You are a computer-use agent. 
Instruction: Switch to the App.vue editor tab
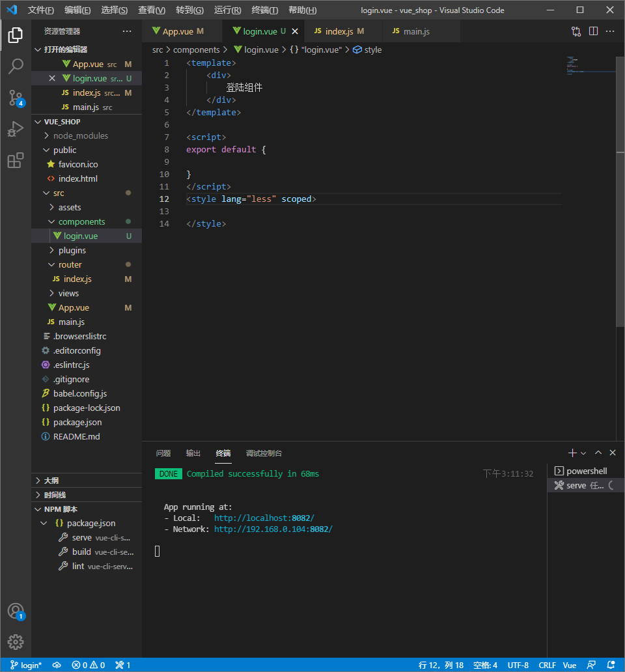pyautogui.click(x=182, y=31)
